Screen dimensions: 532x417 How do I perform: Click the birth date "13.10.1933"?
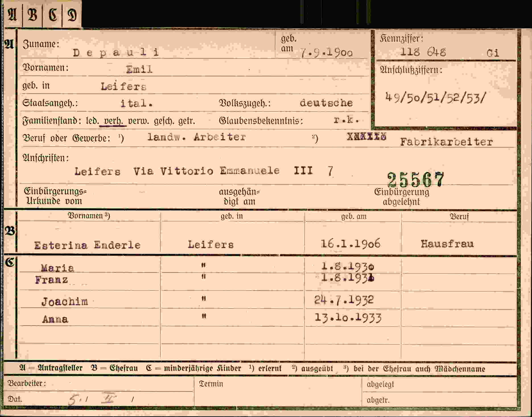point(348,318)
